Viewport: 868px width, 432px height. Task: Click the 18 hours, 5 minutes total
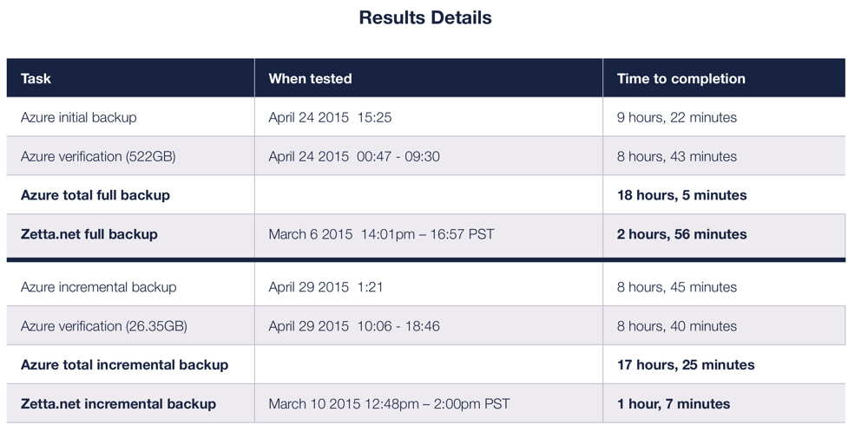(682, 195)
